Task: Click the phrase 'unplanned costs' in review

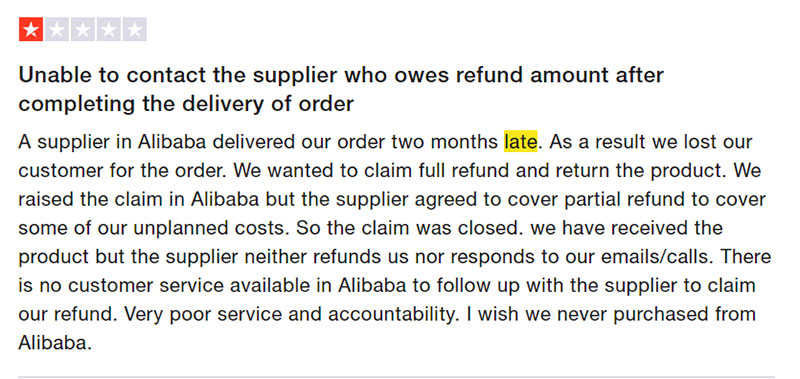Action: [209, 229]
